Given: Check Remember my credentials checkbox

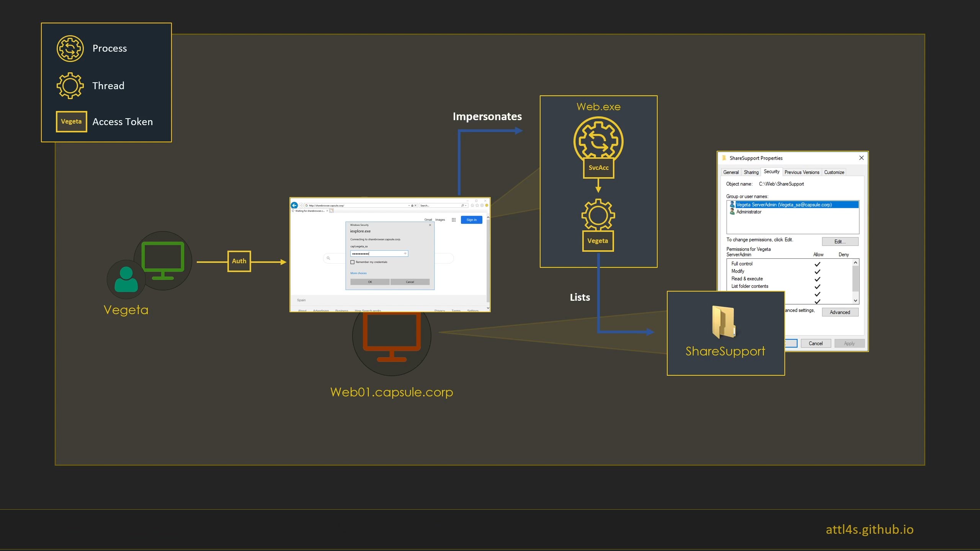Looking at the screenshot, I should (353, 262).
